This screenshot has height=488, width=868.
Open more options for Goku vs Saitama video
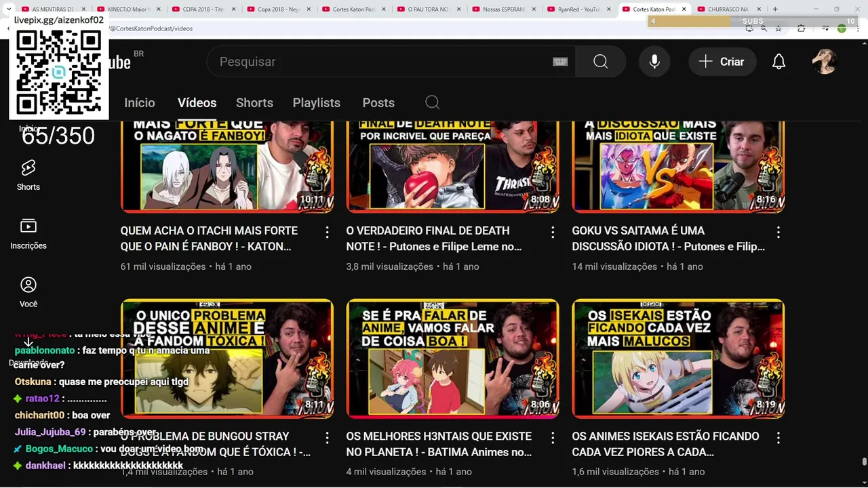(x=778, y=232)
